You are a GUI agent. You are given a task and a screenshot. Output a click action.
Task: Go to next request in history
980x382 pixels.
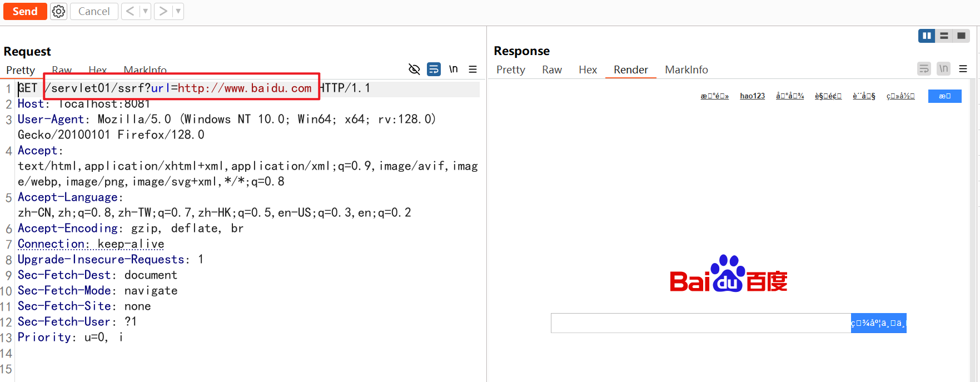[x=163, y=11]
